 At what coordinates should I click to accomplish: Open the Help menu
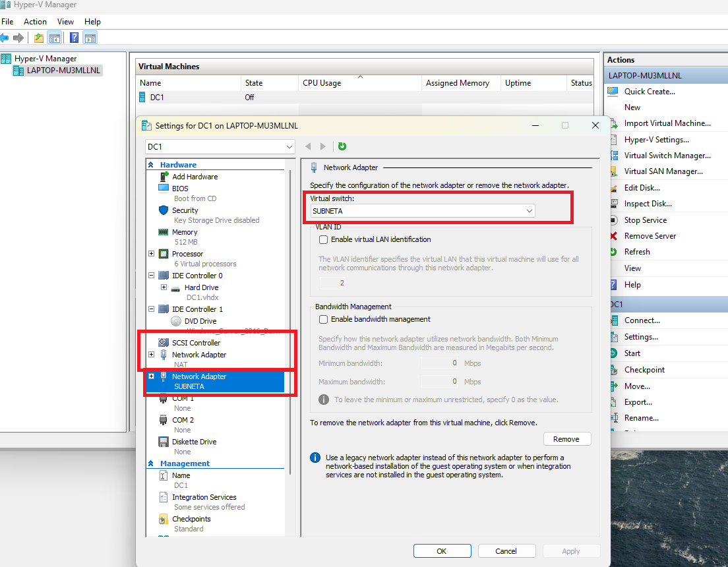coord(92,21)
